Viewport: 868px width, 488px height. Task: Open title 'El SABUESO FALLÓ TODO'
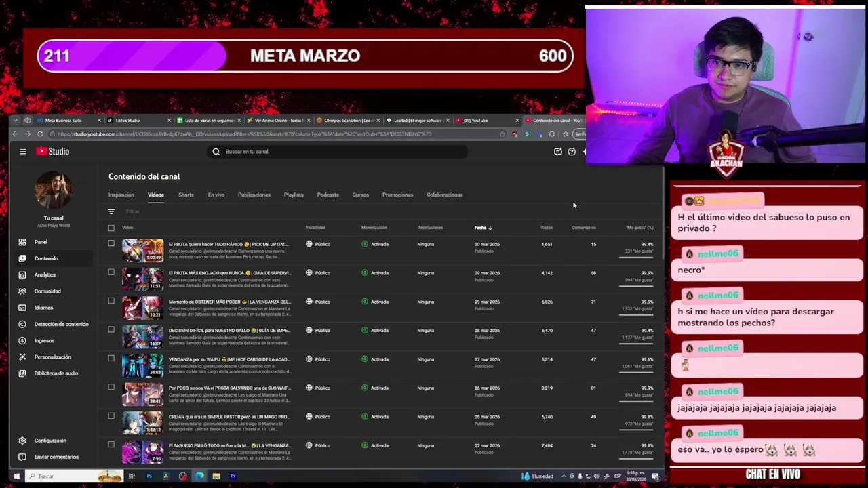coord(229,445)
